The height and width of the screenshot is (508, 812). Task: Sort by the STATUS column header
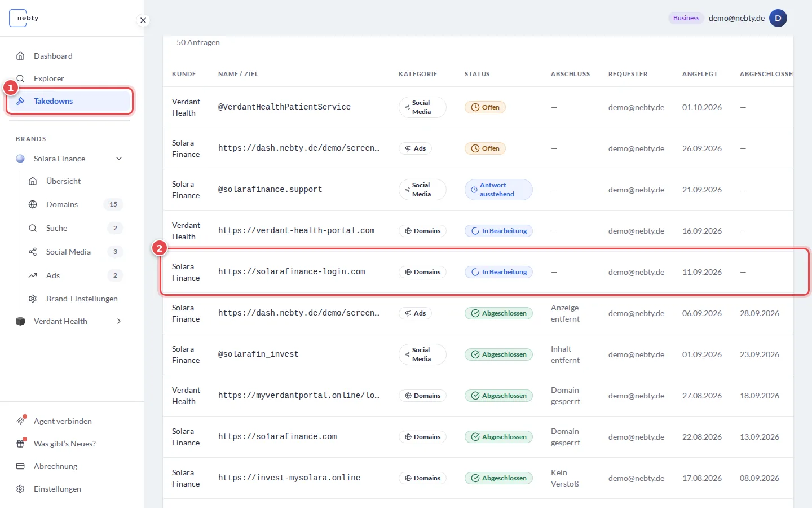click(x=477, y=74)
